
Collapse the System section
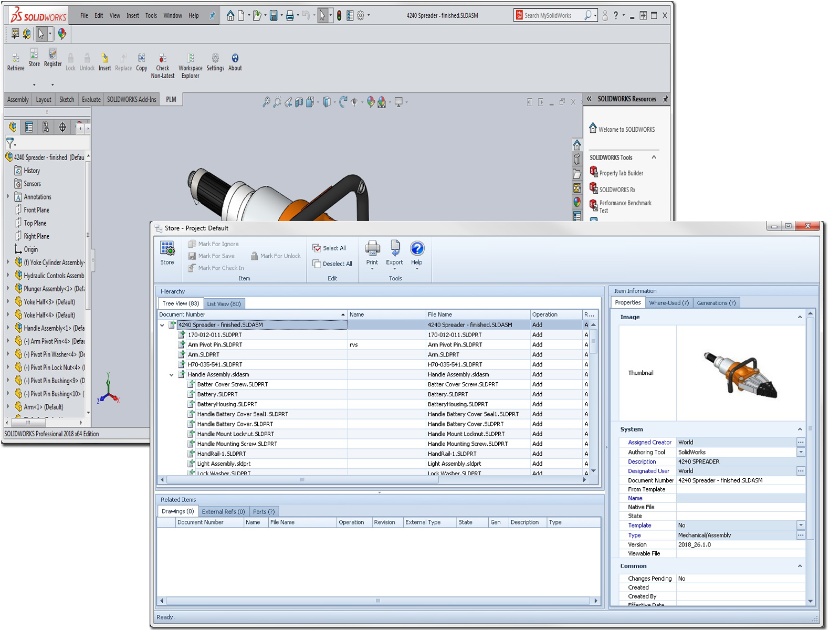coord(800,429)
